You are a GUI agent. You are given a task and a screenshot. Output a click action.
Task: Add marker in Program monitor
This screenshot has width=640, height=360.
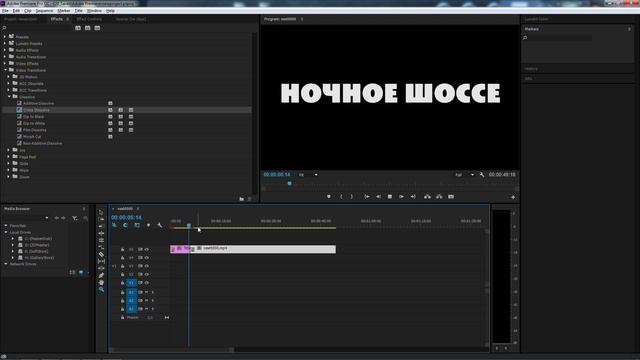329,197
